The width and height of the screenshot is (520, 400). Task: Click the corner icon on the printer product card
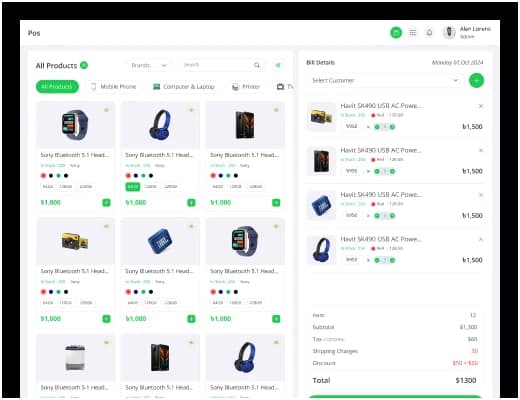point(106,342)
